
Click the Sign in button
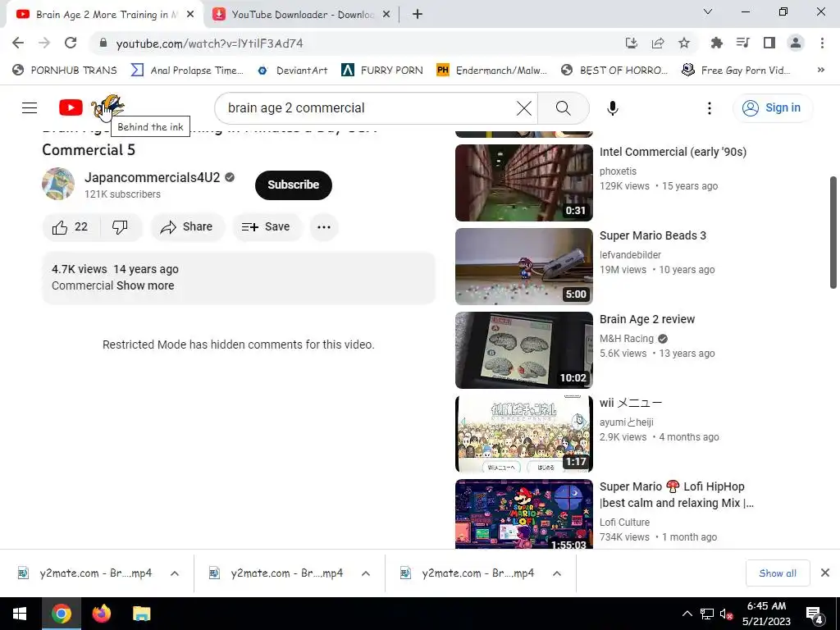pos(772,107)
